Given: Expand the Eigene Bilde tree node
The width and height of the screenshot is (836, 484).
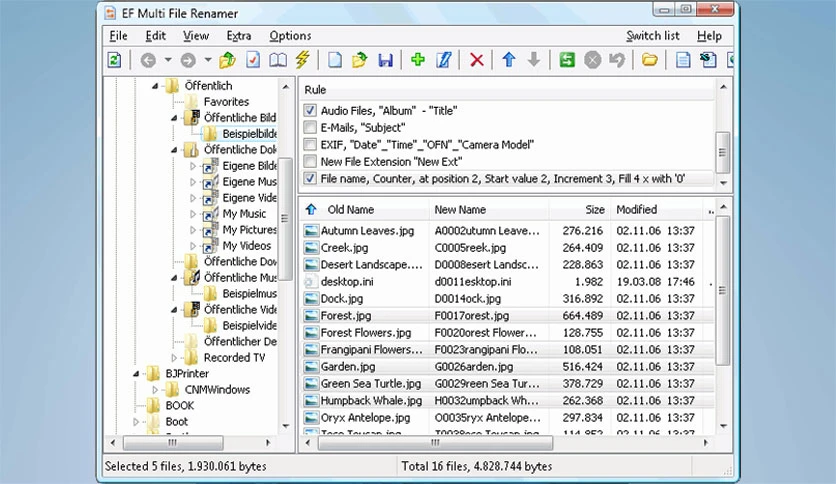Looking at the screenshot, I should pos(193,166).
